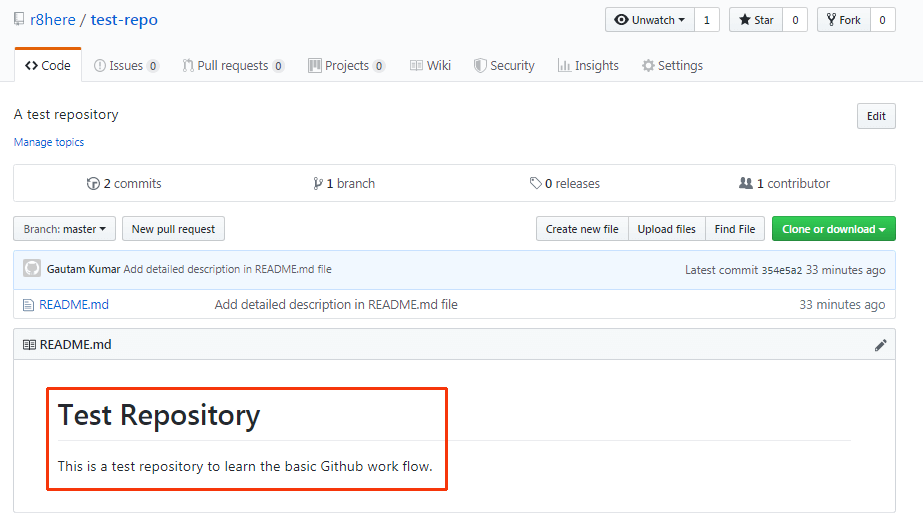Open the commit hash 354e5a2
The image size is (923, 523).
[781, 270]
